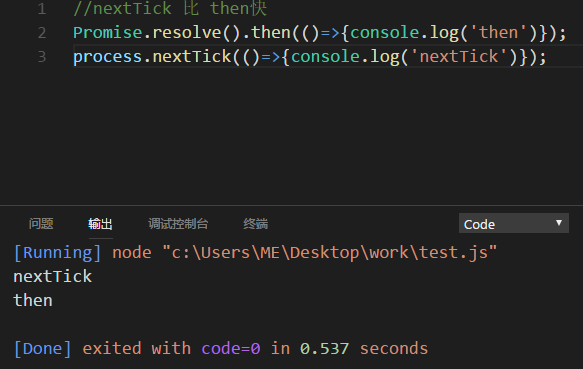Click 'process' on line 3
The image size is (583, 369).
[107, 57]
